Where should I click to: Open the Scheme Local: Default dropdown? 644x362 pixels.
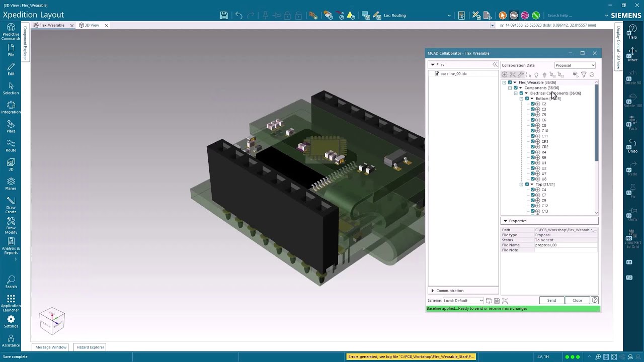[463, 301]
